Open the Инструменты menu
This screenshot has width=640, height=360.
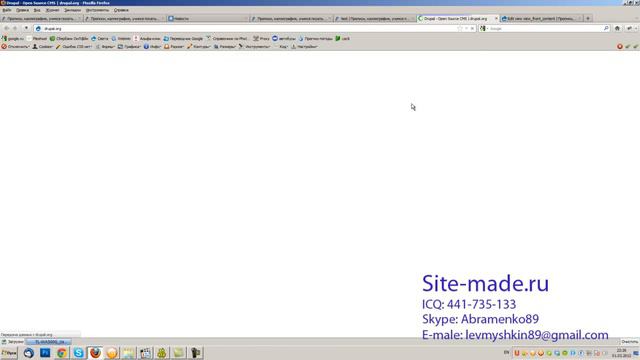[x=97, y=10]
